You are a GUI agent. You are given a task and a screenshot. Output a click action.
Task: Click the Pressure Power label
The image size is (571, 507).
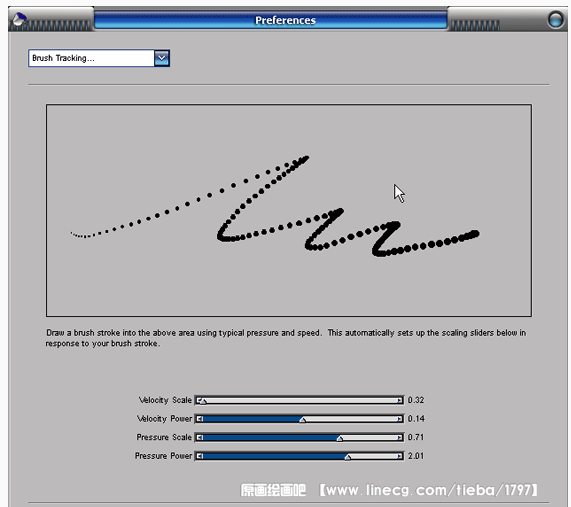[x=164, y=456]
